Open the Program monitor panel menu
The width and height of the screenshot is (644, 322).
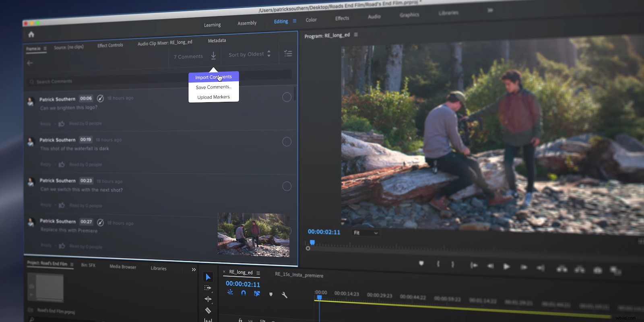[x=356, y=35]
